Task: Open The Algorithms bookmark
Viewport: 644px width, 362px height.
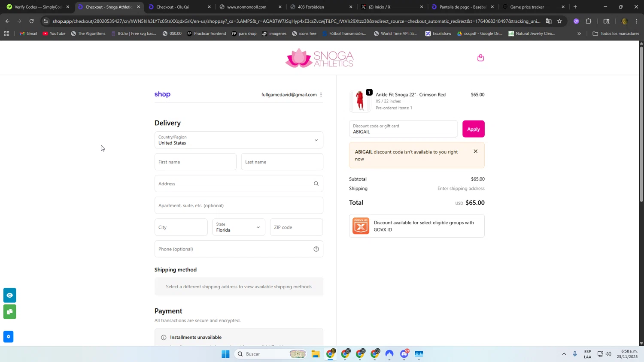Action: click(88, 33)
